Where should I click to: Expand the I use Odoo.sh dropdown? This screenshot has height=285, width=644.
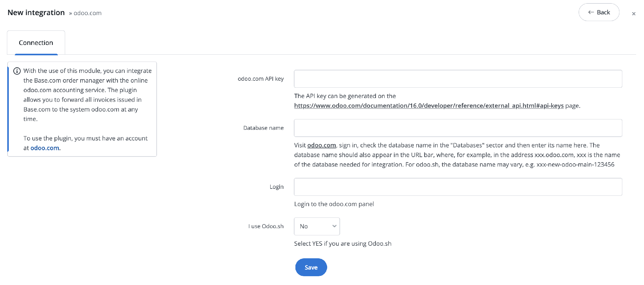point(317,226)
